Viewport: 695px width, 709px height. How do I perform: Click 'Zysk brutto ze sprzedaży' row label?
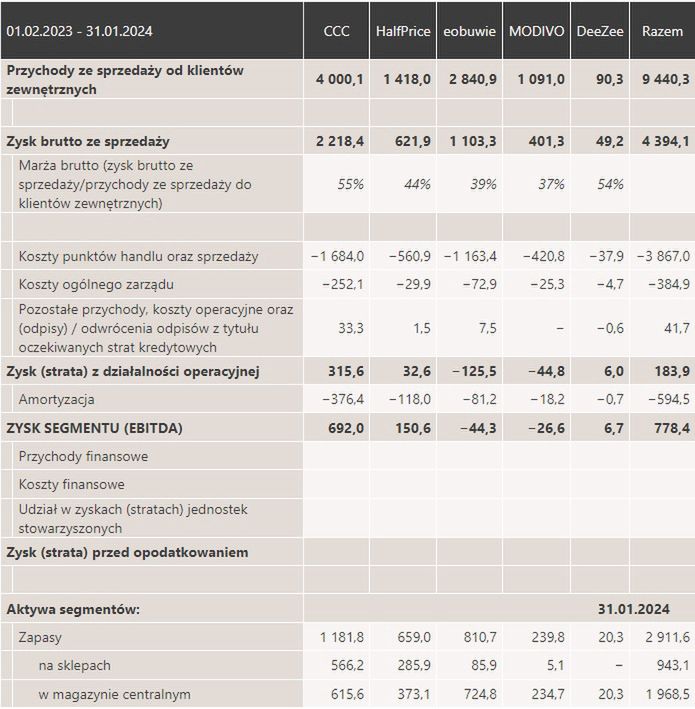click(88, 142)
